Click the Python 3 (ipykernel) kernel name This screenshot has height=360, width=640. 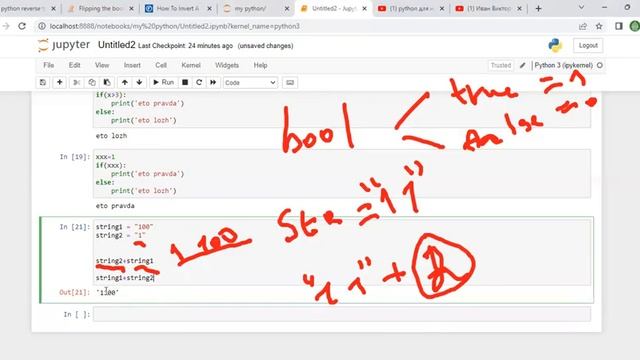[x=563, y=65]
